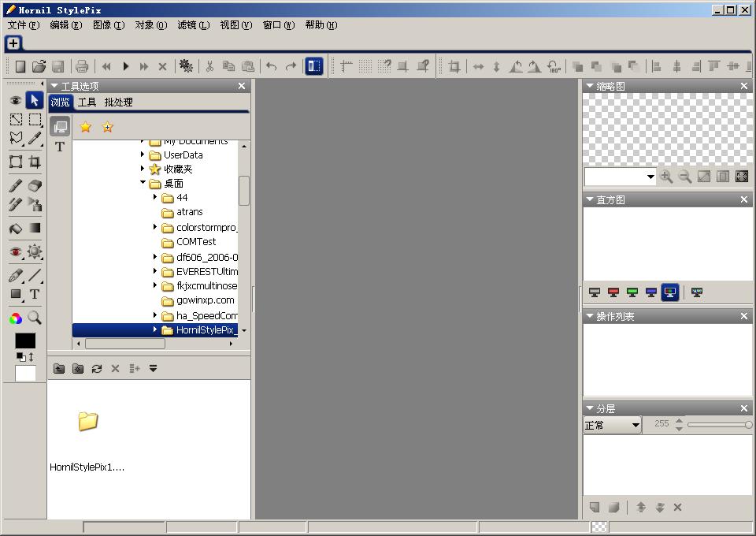This screenshot has width=756, height=536.
Task: Expand the EVERESTUltim folder node
Action: point(155,270)
